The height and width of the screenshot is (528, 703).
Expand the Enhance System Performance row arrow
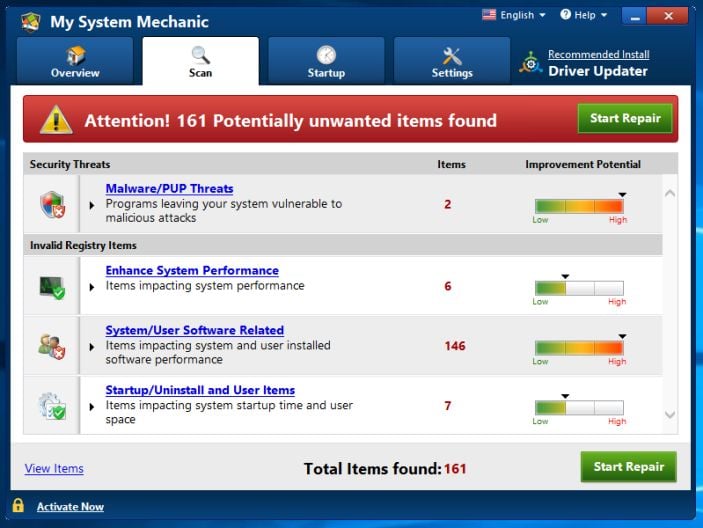92,287
